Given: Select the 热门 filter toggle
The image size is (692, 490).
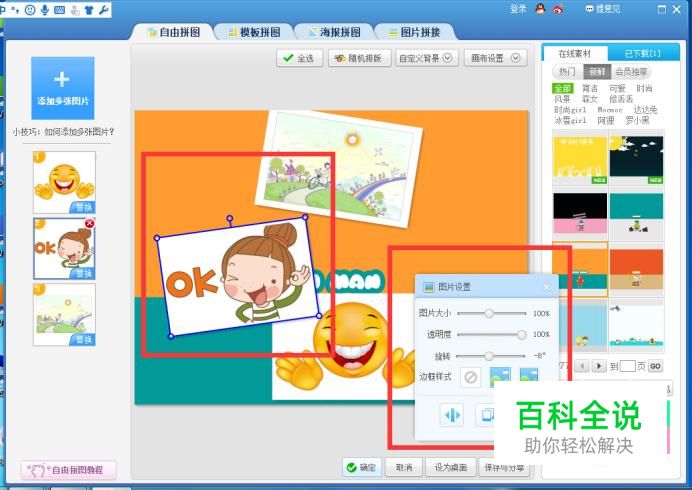Looking at the screenshot, I should pyautogui.click(x=568, y=72).
